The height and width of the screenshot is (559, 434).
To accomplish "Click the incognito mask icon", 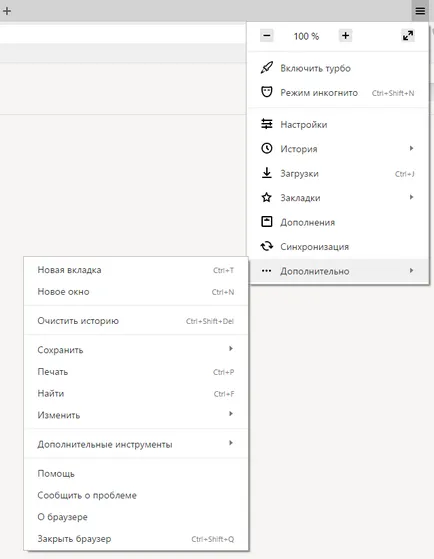I will (267, 92).
